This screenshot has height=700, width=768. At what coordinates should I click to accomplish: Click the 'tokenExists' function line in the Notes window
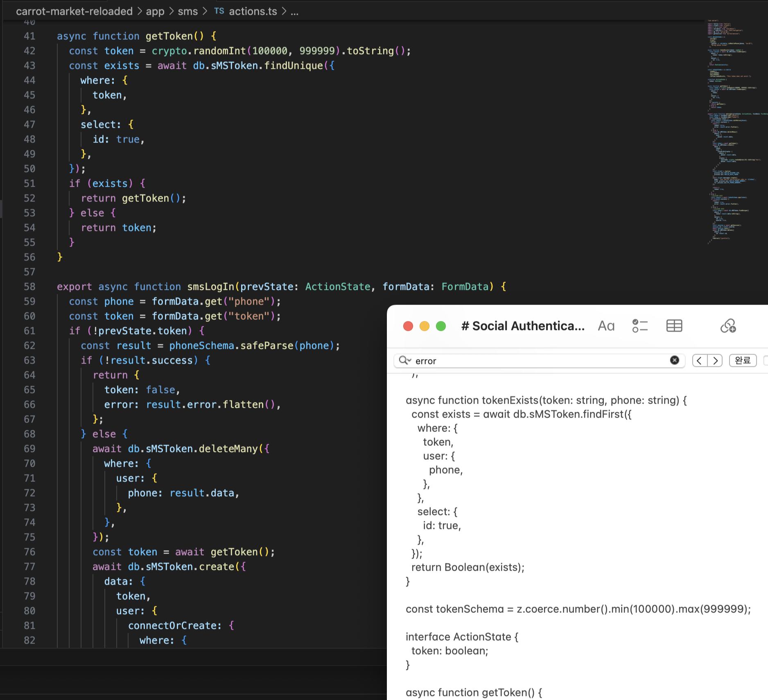click(546, 400)
